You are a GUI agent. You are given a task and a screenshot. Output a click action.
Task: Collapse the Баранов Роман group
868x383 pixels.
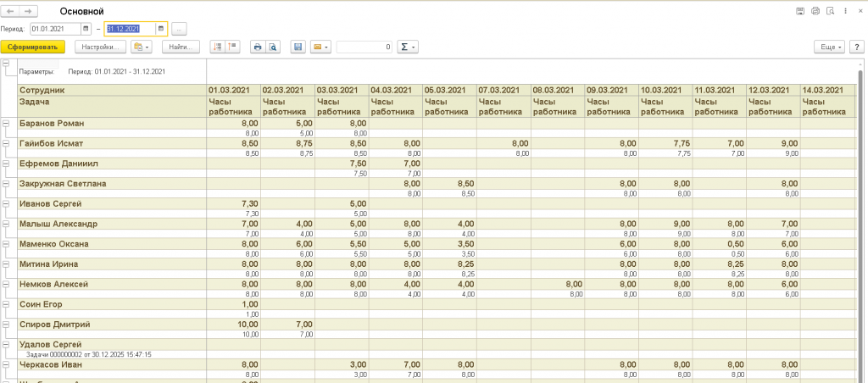click(6, 124)
